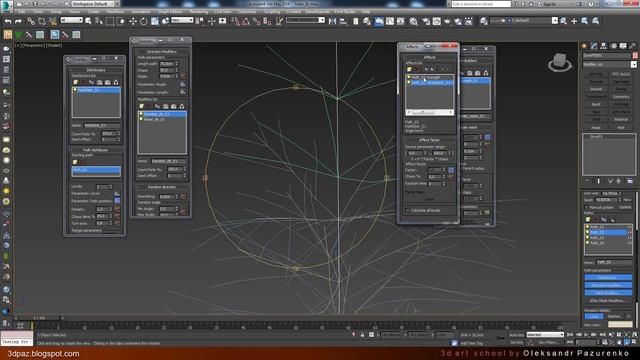Click the ViewCube in the viewport
The width and height of the screenshot is (640, 360).
pyautogui.click(x=560, y=62)
